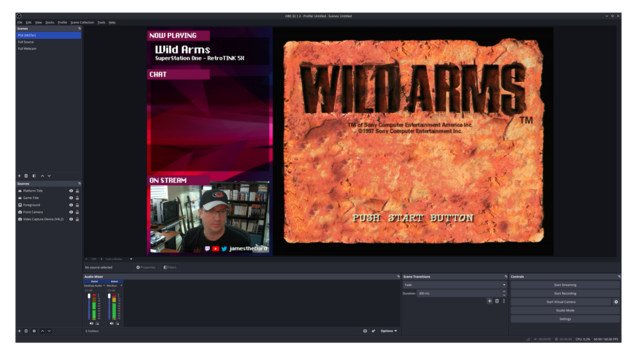Mute Mic/Aux speaker icon
Image resolution: width=637 pixels, height=361 pixels.
tap(112, 324)
